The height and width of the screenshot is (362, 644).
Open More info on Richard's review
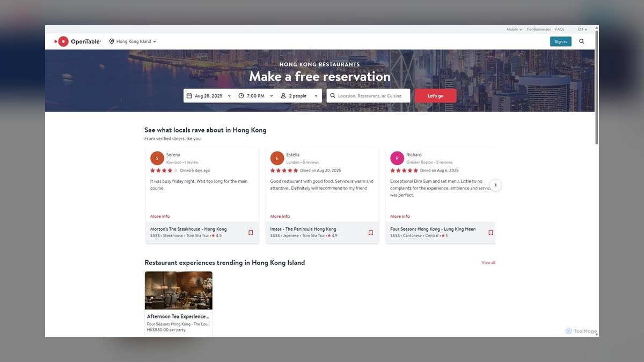coord(400,217)
